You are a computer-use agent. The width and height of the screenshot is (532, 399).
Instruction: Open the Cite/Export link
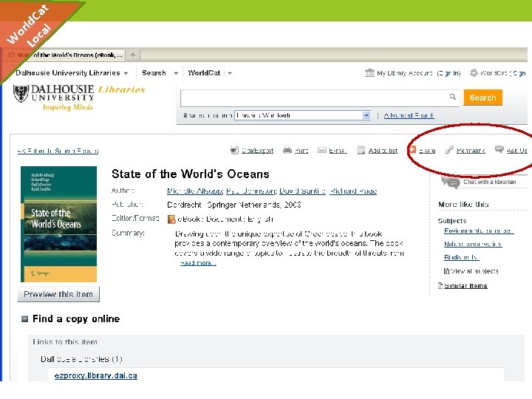[258, 150]
